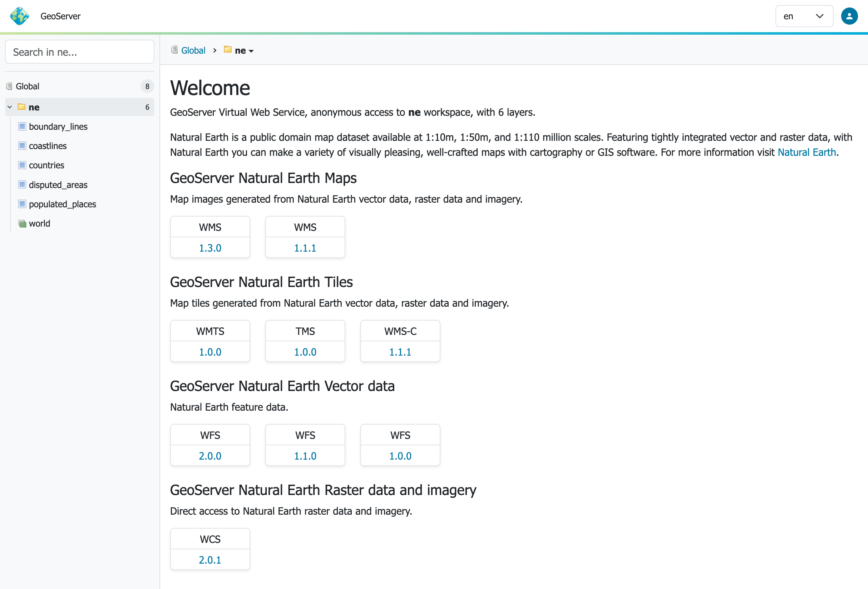Select the countries layer in sidebar
This screenshot has width=868, height=589.
coord(46,165)
